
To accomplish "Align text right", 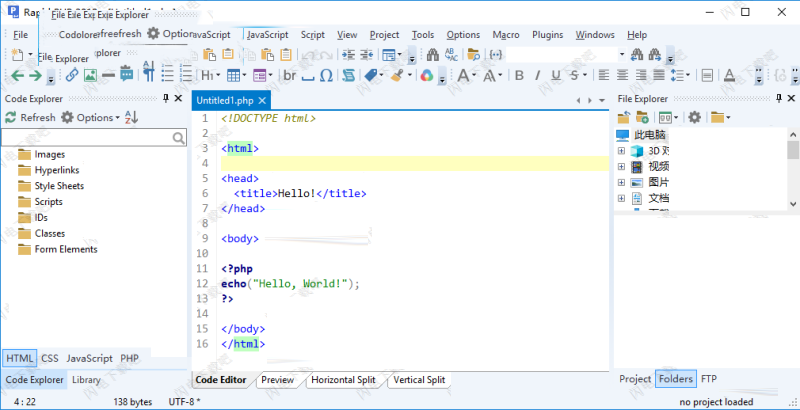I will (x=641, y=75).
